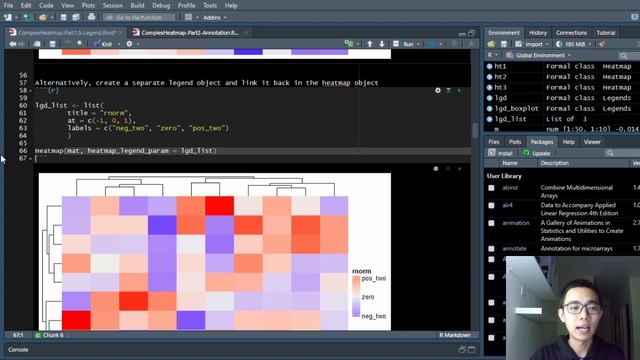Open the Tools menu
The width and height of the screenshot is (640, 360).
[x=210, y=5]
